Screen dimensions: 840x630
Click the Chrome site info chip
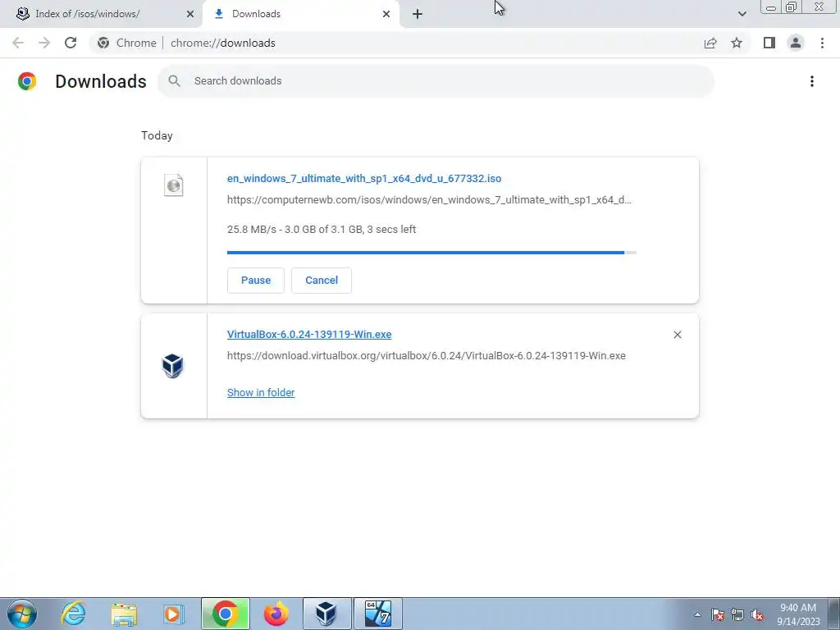127,43
